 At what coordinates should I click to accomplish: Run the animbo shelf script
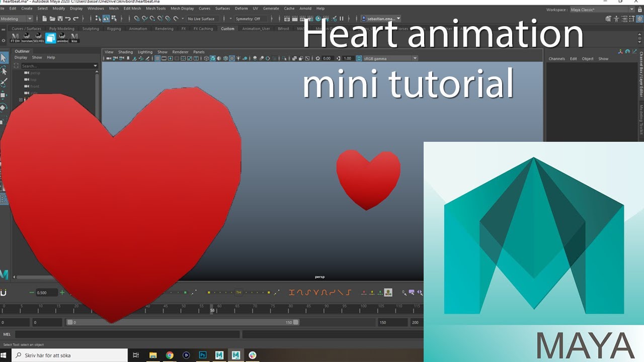point(62,38)
